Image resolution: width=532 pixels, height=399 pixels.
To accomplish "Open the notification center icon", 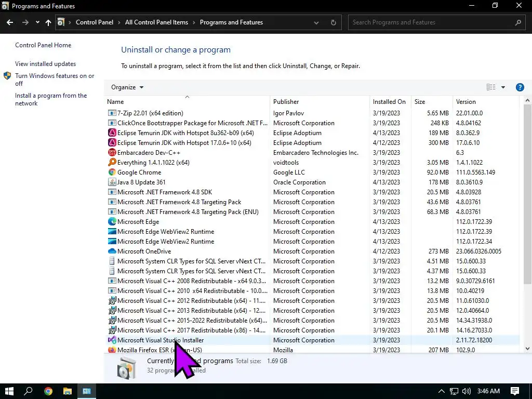I will pos(515,391).
